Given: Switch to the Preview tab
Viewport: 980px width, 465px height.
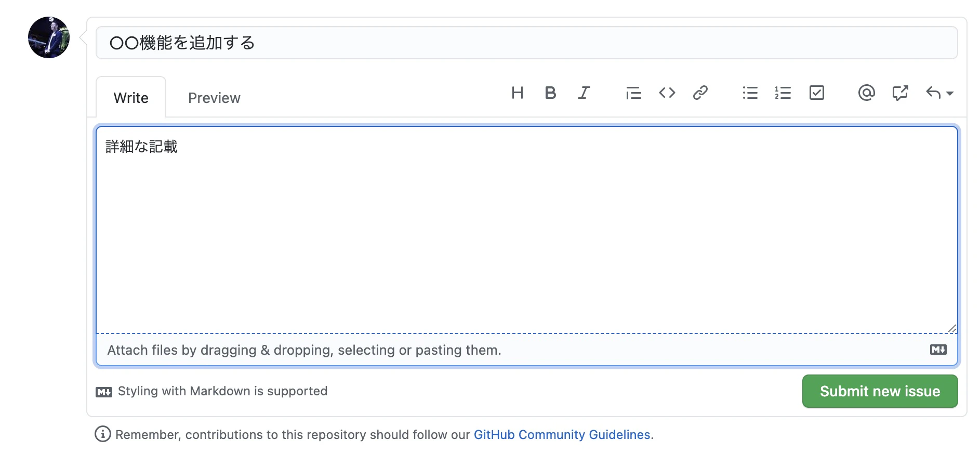Looking at the screenshot, I should pyautogui.click(x=214, y=98).
